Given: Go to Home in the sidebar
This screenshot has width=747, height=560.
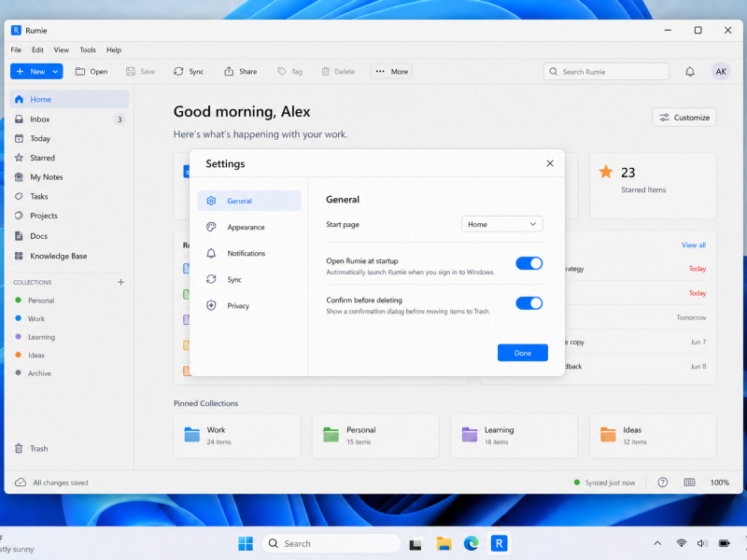Looking at the screenshot, I should 69,99.
